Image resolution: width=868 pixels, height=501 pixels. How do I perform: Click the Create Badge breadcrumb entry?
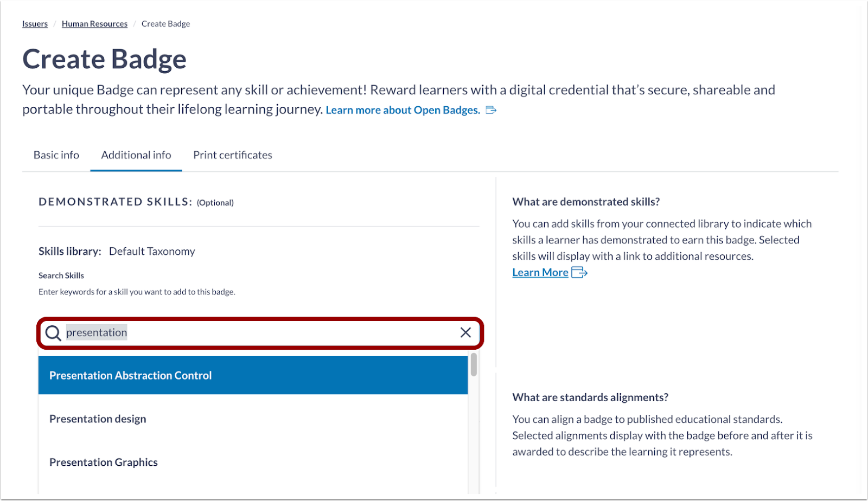[x=165, y=23]
